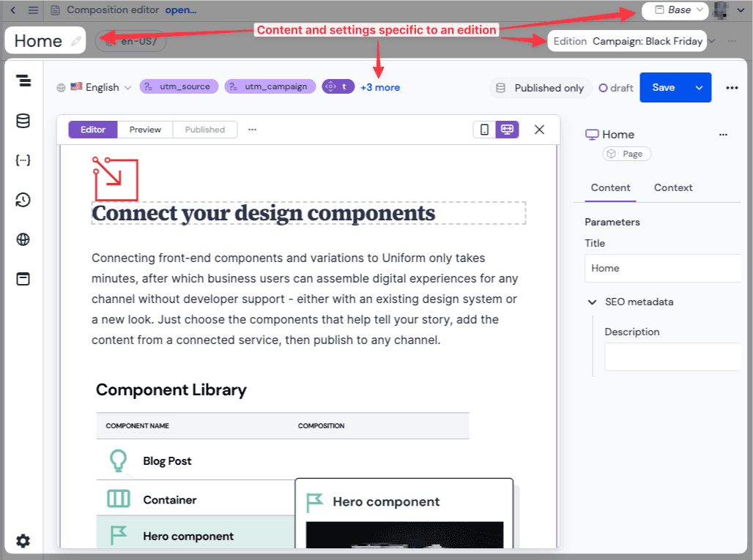
Task: Switch to the Editor view tab
Action: pos(93,130)
